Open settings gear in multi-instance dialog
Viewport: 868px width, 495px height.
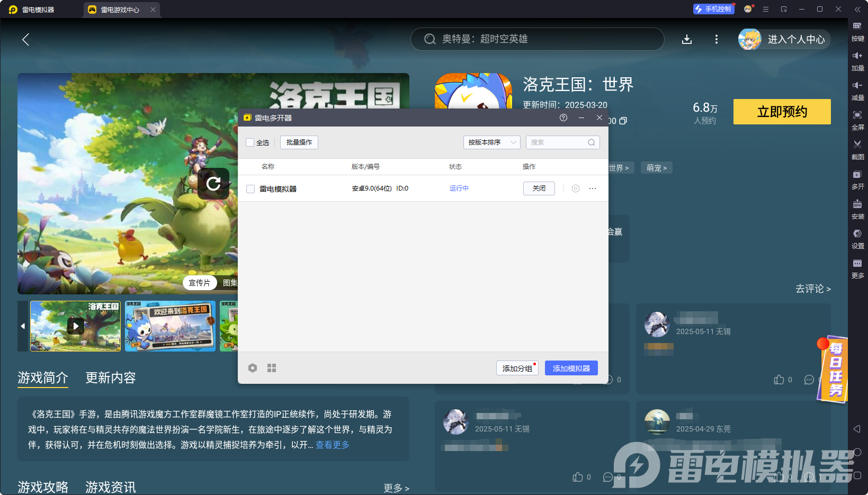253,367
